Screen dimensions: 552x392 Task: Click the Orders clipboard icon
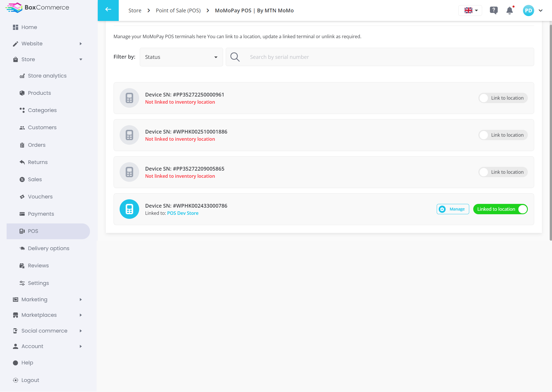(x=22, y=145)
